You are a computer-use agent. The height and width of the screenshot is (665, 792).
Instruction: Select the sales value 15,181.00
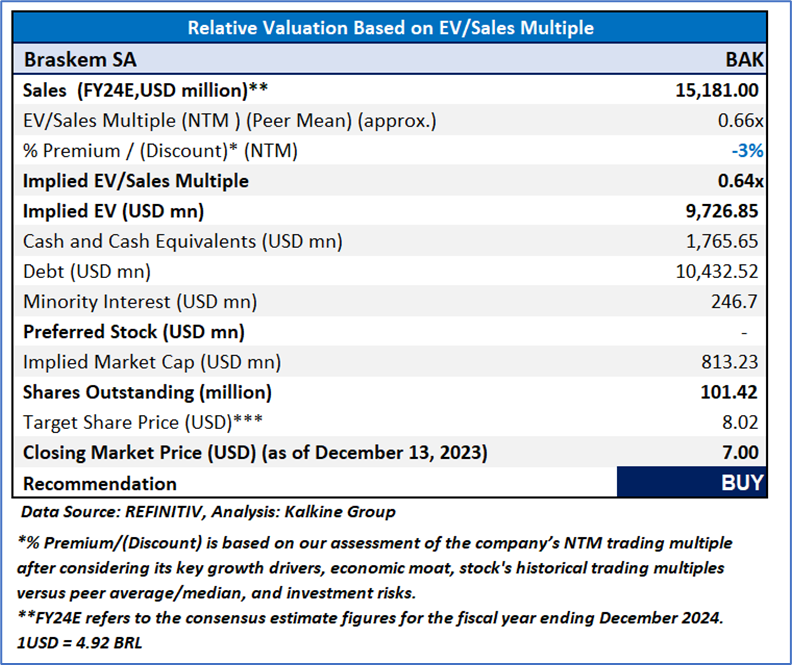(x=717, y=90)
